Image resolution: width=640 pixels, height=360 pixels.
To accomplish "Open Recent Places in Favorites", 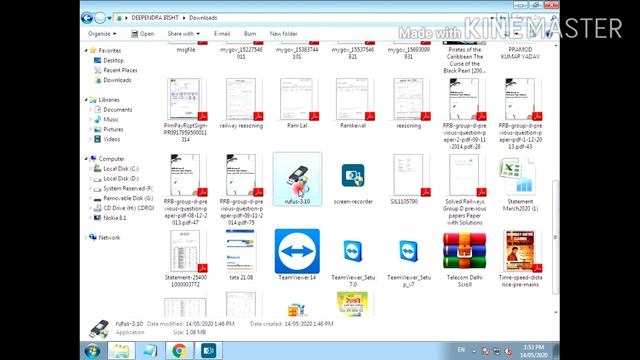I will pyautogui.click(x=120, y=70).
